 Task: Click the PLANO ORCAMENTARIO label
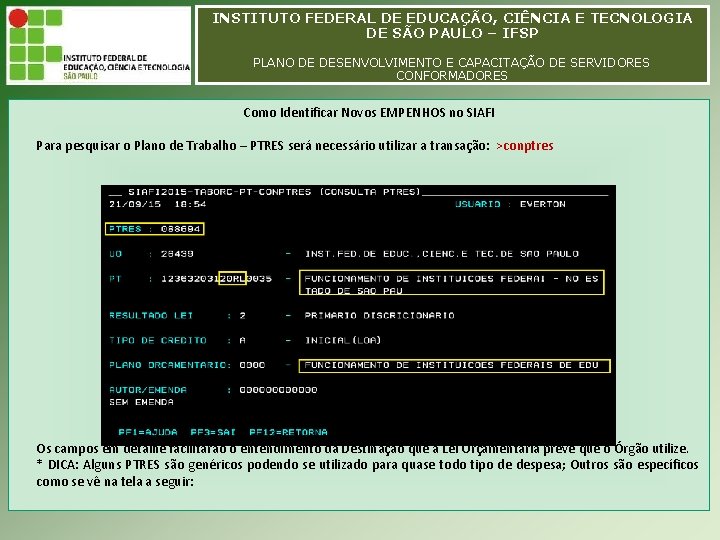point(168,365)
